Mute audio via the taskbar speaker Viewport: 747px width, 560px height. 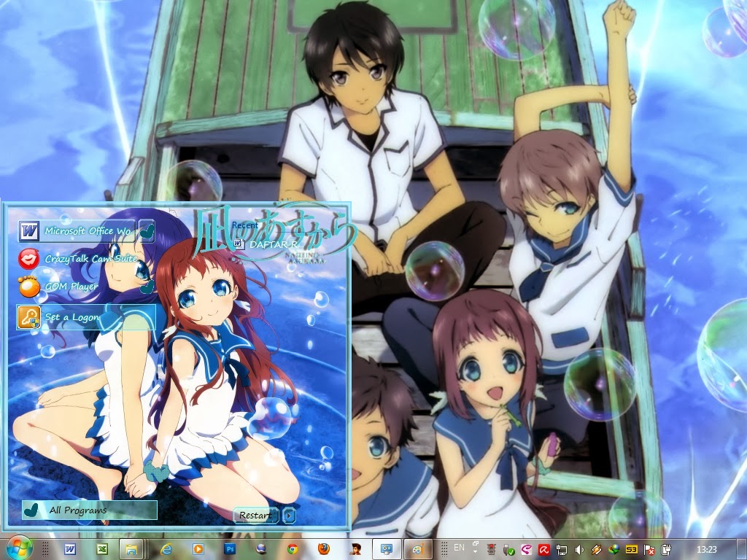tap(578, 549)
